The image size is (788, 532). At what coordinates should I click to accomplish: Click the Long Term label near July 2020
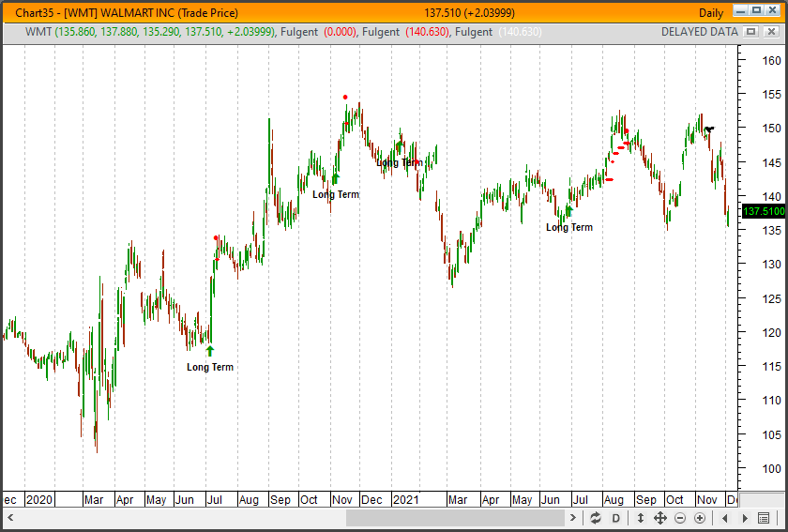[x=210, y=367]
